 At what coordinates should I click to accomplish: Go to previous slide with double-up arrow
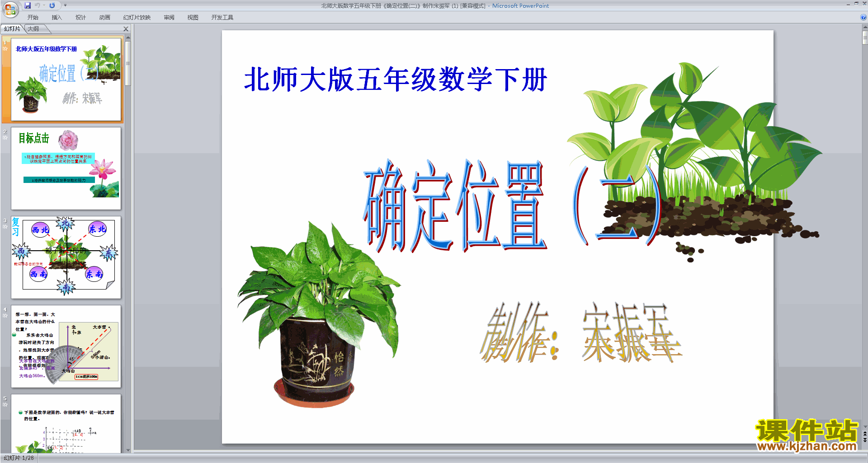click(865, 434)
